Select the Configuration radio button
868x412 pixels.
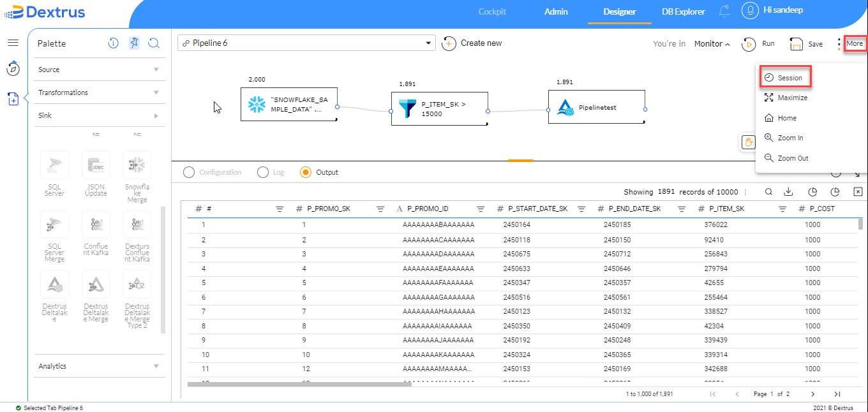click(x=188, y=172)
